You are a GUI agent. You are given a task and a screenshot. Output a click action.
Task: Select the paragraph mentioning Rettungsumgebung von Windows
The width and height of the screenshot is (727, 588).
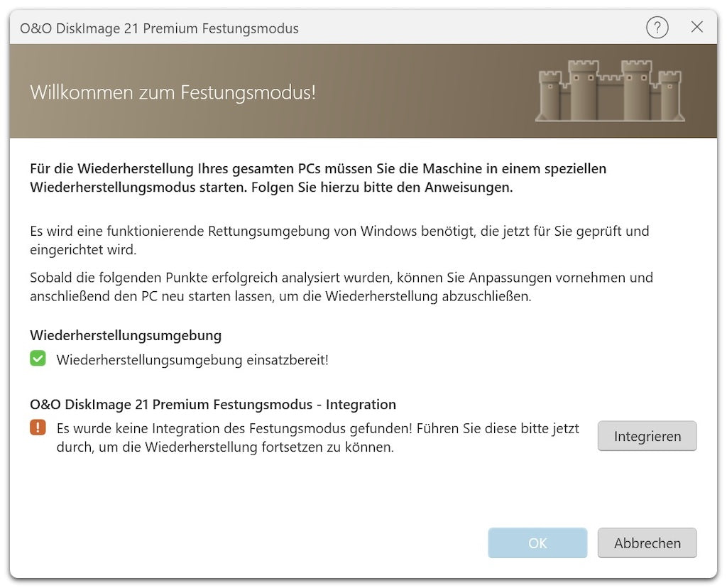[x=339, y=240]
